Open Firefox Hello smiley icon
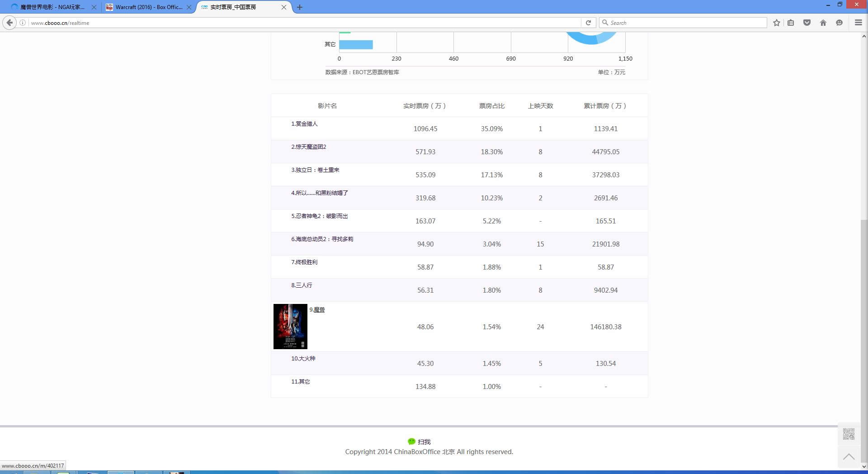The image size is (868, 474). click(x=840, y=23)
